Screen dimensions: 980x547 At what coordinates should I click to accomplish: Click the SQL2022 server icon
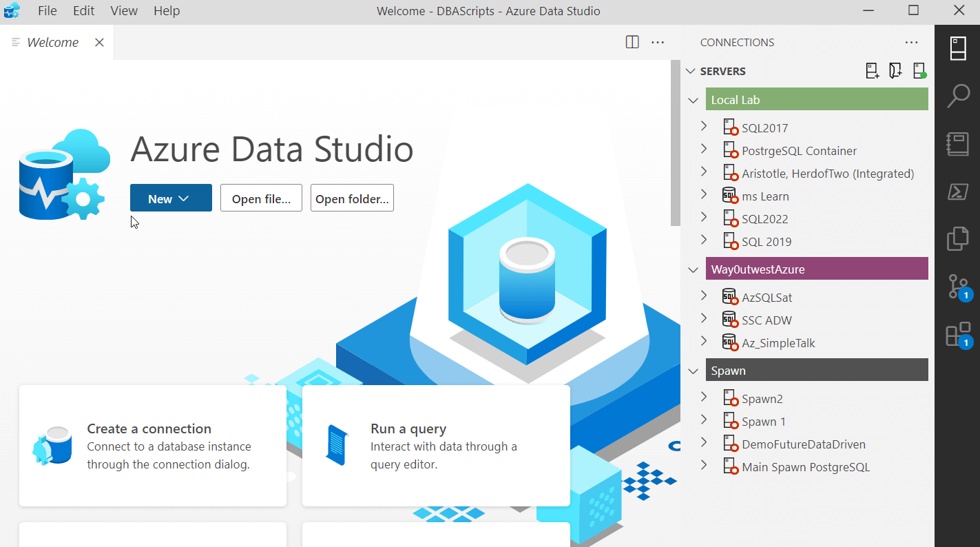tap(731, 218)
